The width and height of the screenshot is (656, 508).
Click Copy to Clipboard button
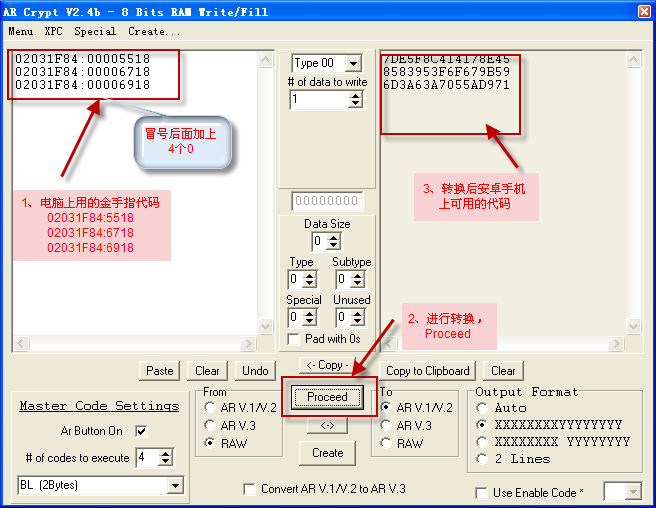pyautogui.click(x=428, y=371)
